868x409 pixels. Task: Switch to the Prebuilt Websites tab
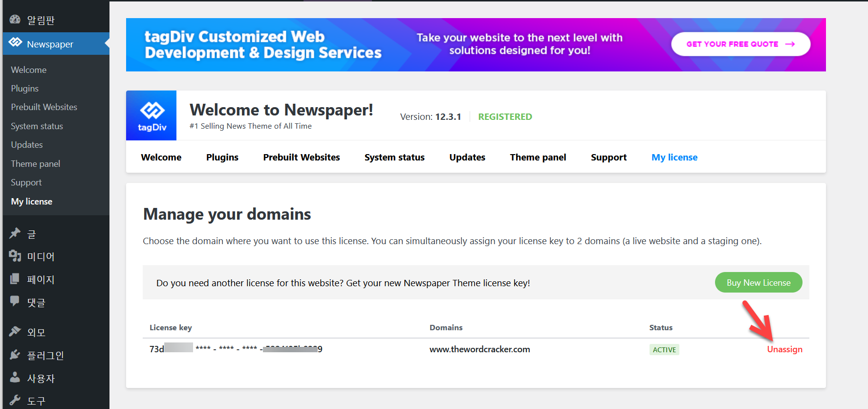(302, 157)
